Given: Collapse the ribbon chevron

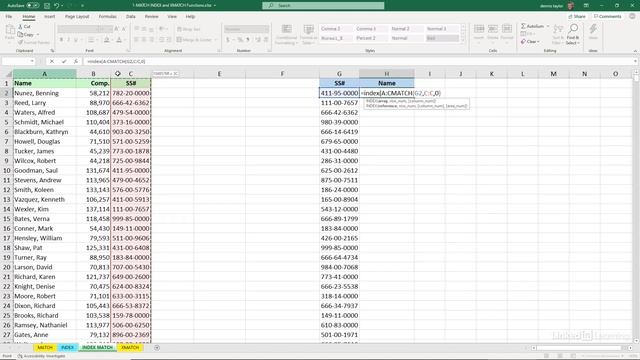Looking at the screenshot, I should click(x=635, y=51).
